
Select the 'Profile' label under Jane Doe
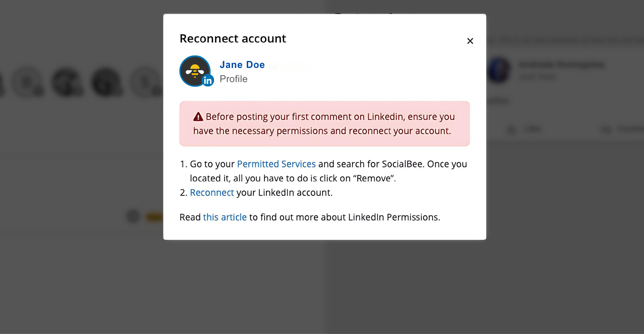tap(234, 79)
